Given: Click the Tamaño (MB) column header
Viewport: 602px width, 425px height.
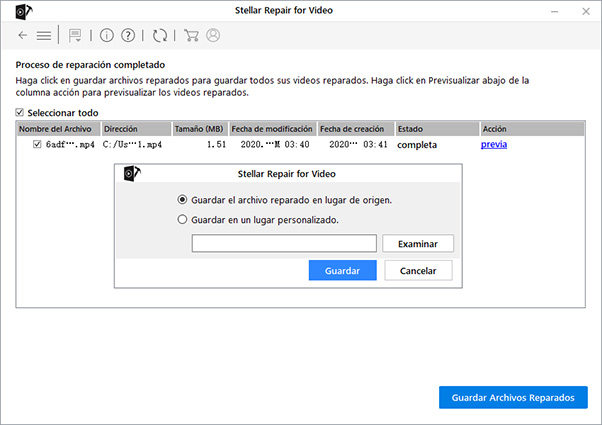Looking at the screenshot, I should click(x=200, y=129).
